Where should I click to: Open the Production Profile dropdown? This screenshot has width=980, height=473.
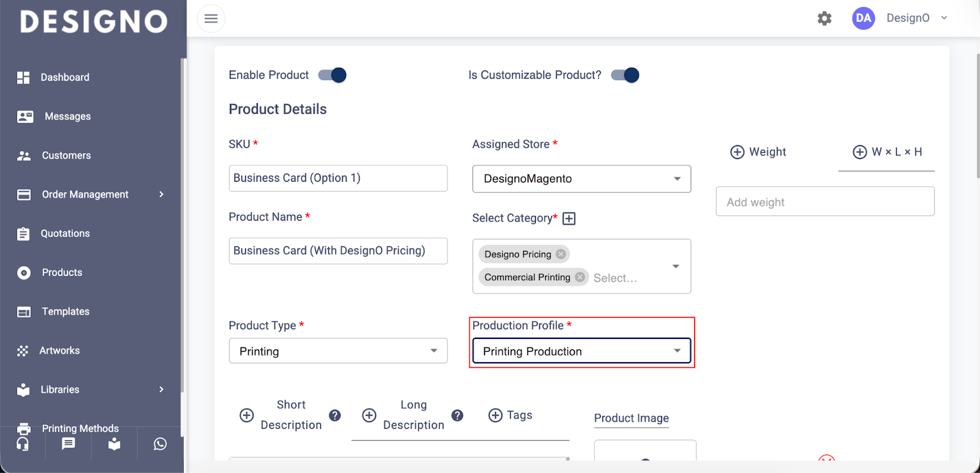pos(581,351)
